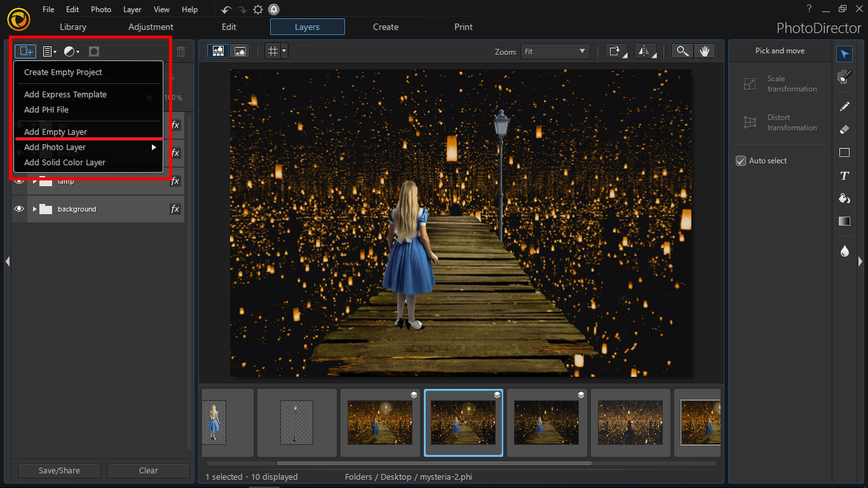868x488 pixels.
Task: Click the add new layer icon
Action: (x=25, y=51)
